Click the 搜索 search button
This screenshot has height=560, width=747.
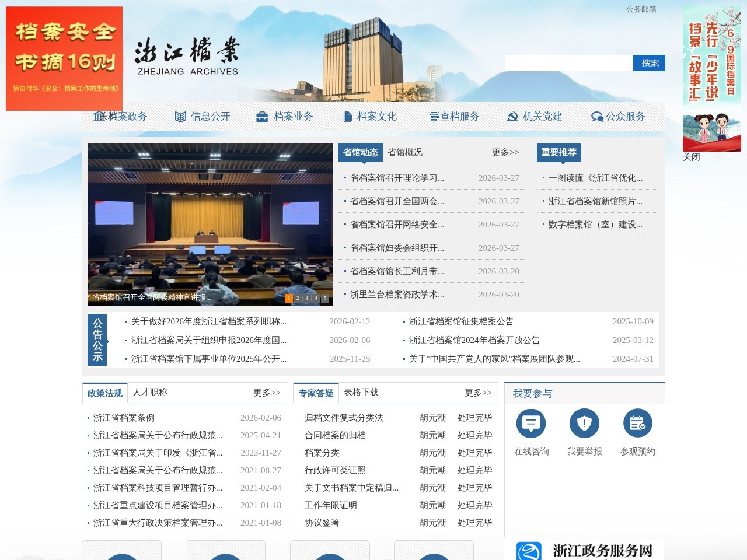pos(649,63)
